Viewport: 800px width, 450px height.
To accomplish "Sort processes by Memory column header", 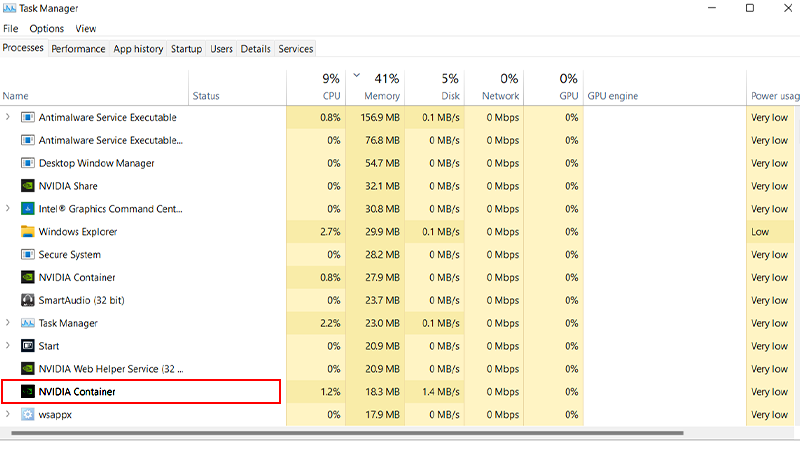I will [375, 88].
